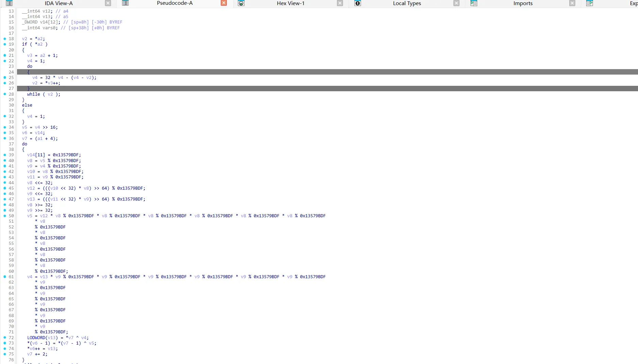Toggle breakpoint dot on line 39
This screenshot has height=364, width=638.
[x=5, y=155]
